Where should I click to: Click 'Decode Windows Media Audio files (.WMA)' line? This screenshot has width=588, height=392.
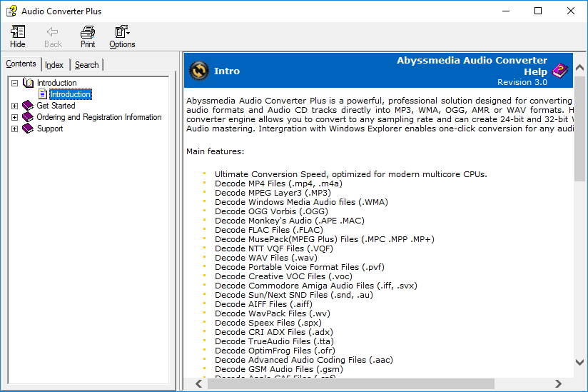tap(302, 202)
